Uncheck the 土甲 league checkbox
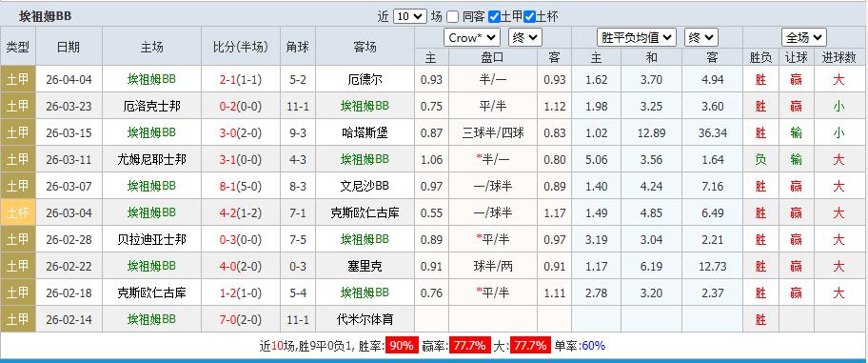Image resolution: width=868 pixels, height=363 pixels. pos(494,16)
